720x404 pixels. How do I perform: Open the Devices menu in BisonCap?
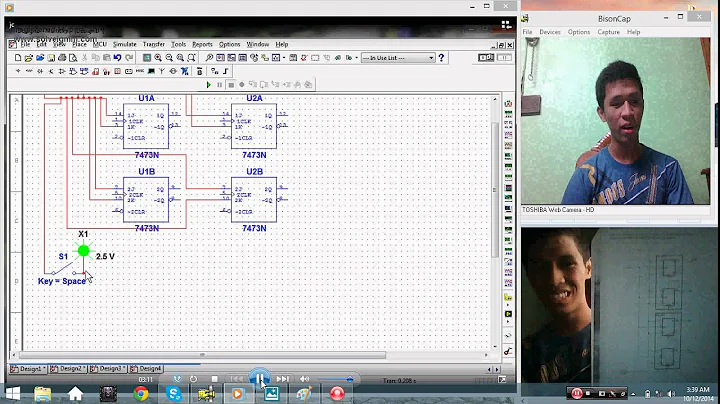550,32
